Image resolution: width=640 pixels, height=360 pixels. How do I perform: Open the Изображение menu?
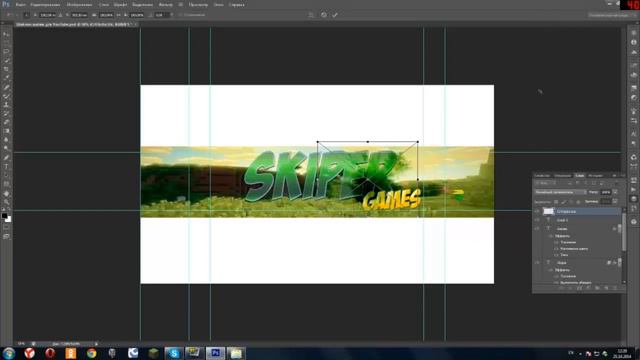click(x=79, y=4)
